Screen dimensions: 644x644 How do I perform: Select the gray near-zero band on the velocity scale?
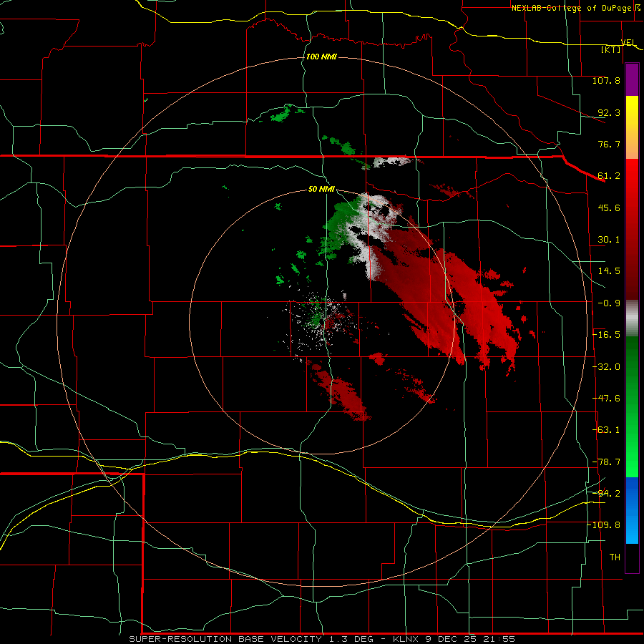click(x=632, y=318)
